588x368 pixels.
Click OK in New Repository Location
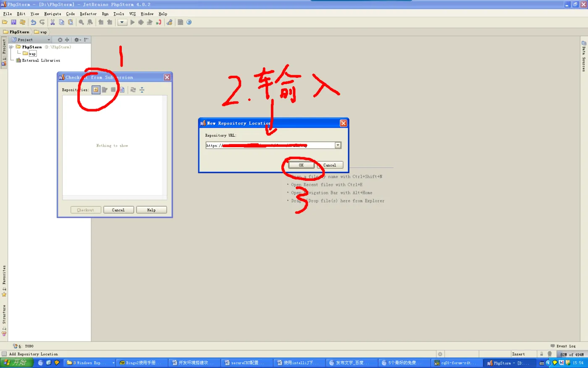[x=301, y=165]
